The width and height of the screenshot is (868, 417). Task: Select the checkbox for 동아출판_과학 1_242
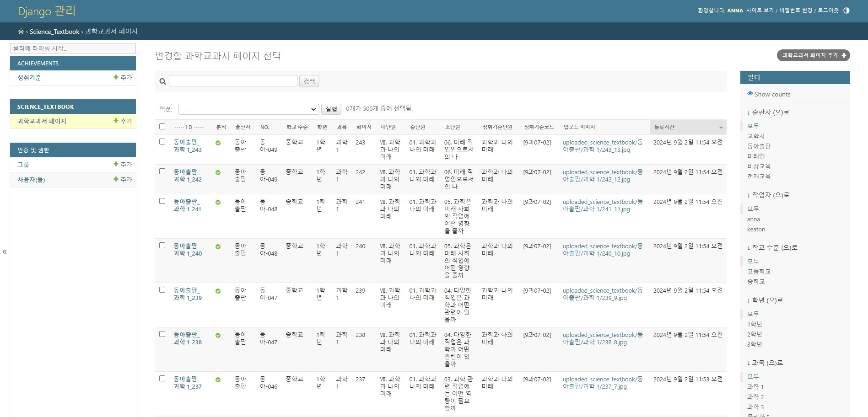[x=162, y=171]
